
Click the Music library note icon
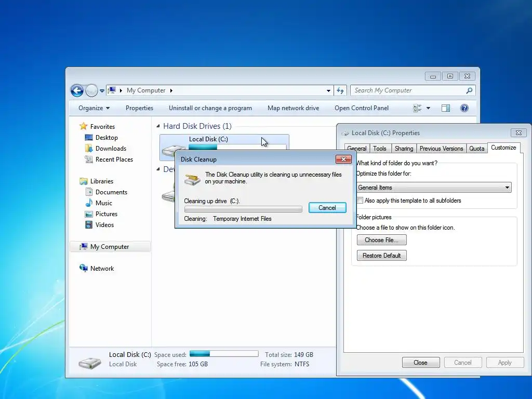click(88, 203)
